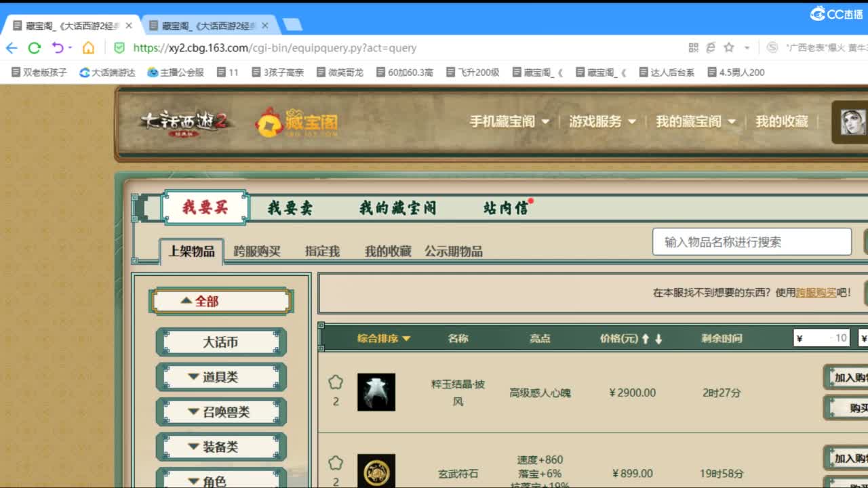Screen dimensions: 868x488
Task: Sort price ascending with up arrow
Action: 646,339
